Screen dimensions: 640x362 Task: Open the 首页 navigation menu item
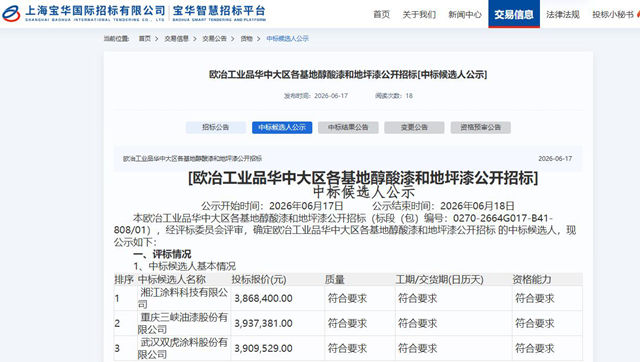click(x=382, y=15)
